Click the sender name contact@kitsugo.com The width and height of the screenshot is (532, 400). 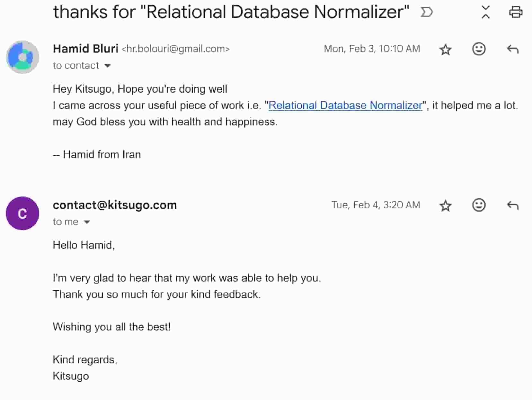[115, 205]
